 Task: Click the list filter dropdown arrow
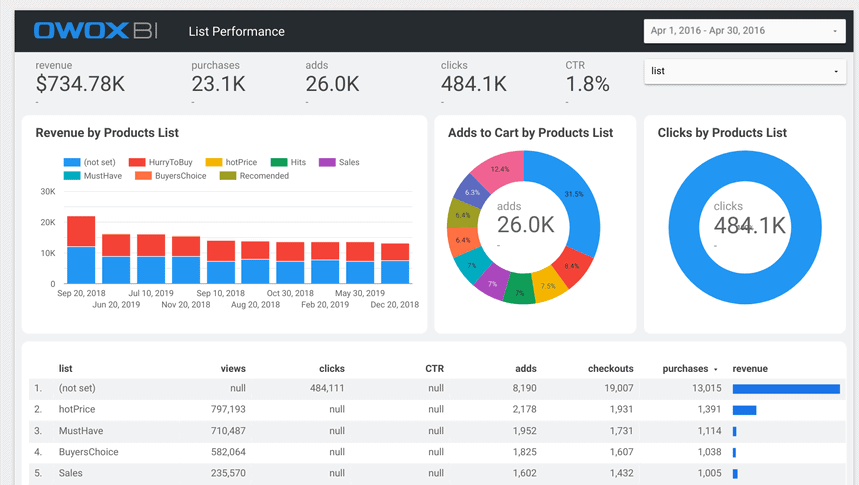tap(836, 72)
